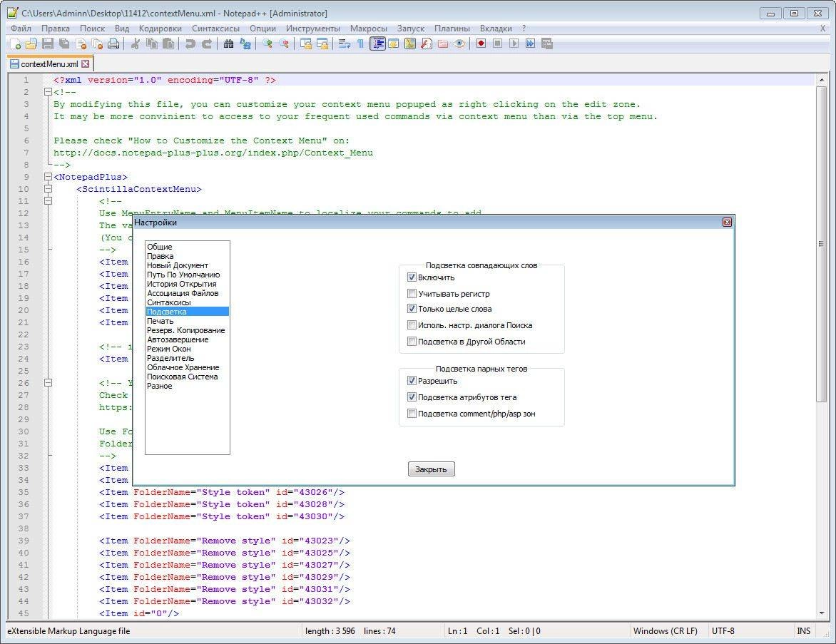Save all files toolbar icon
Screen dimensions: 836x644
tap(64, 44)
